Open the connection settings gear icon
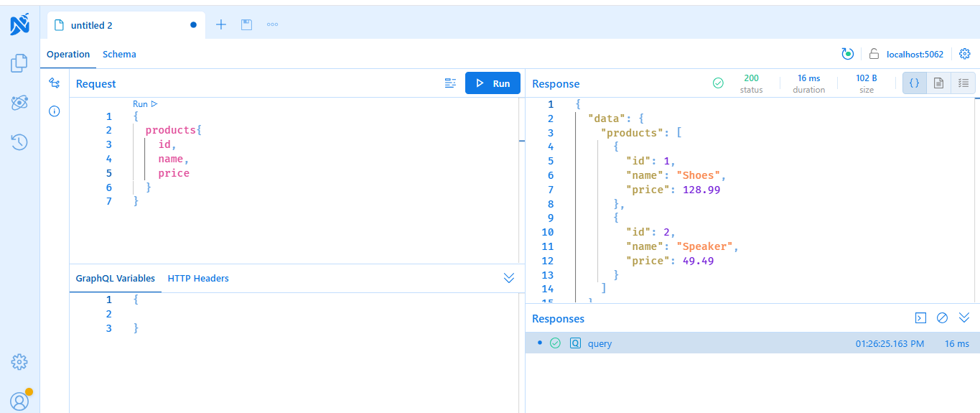The width and height of the screenshot is (980, 413). (x=965, y=54)
